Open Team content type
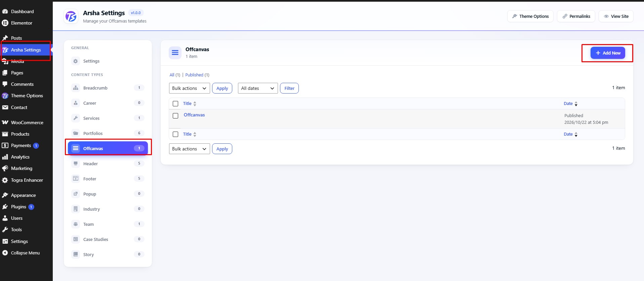Screen dimensions: 644x281 (x=108, y=224)
